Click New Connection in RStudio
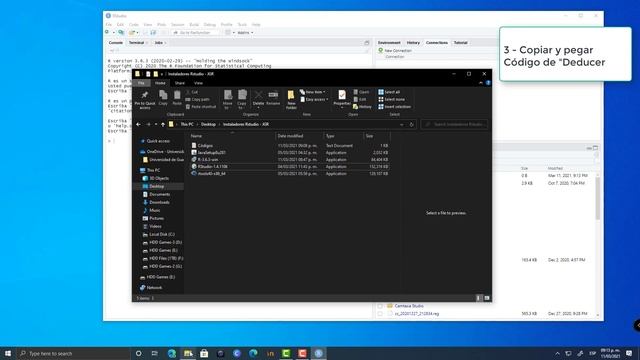The height and width of the screenshot is (360, 640). [x=395, y=51]
